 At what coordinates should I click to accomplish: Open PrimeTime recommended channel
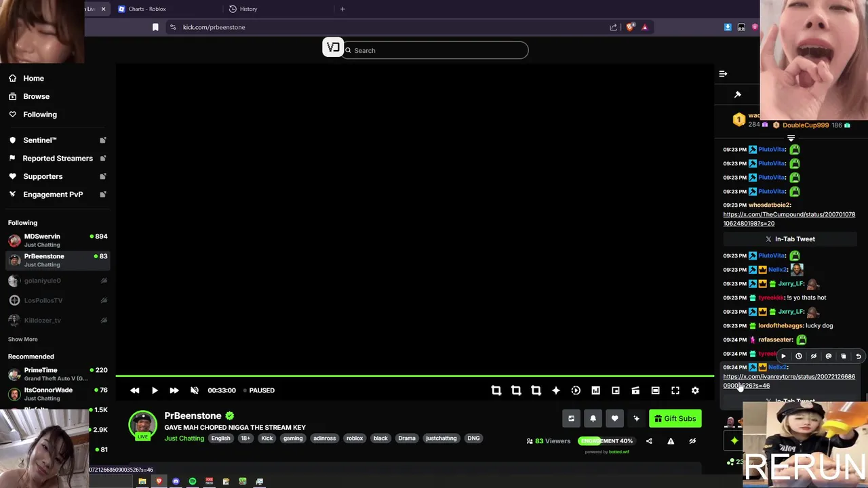[x=58, y=374]
